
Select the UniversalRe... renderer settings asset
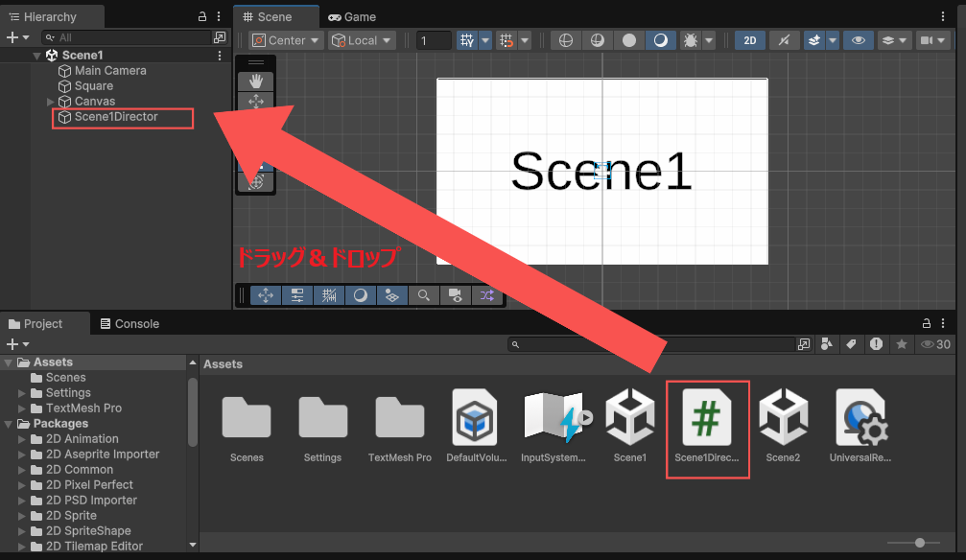[x=860, y=427]
